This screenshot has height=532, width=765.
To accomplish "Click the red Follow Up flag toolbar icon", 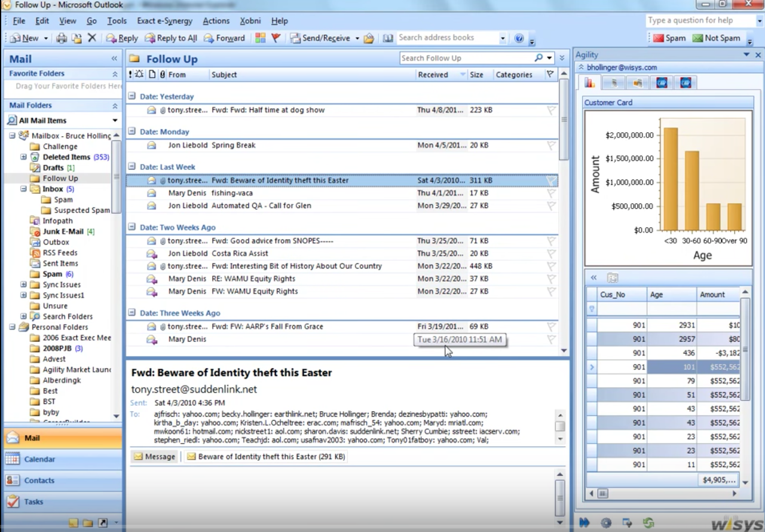I will pyautogui.click(x=276, y=38).
